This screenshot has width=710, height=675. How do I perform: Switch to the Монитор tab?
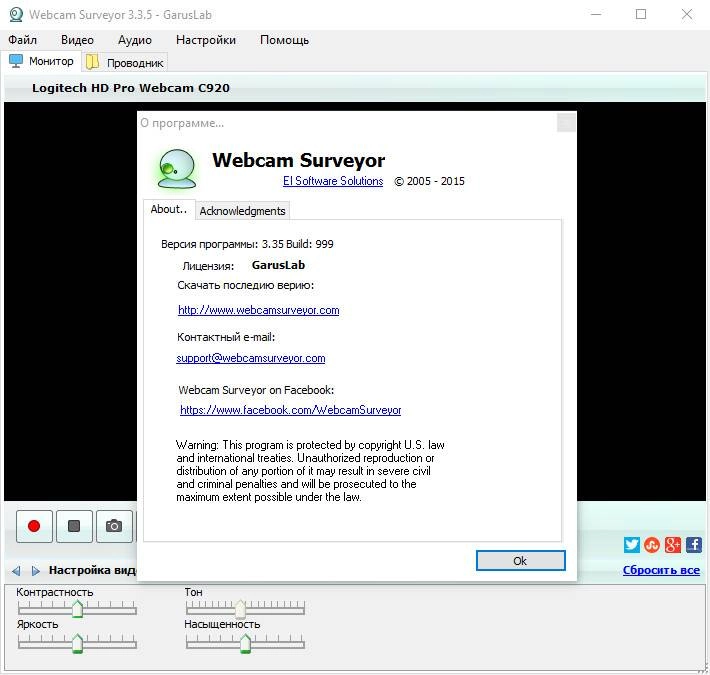pos(42,61)
